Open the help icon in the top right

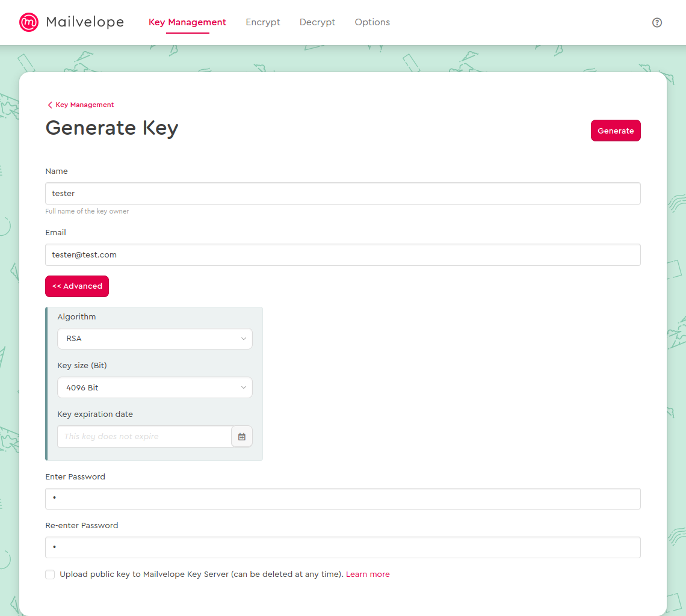657,22
